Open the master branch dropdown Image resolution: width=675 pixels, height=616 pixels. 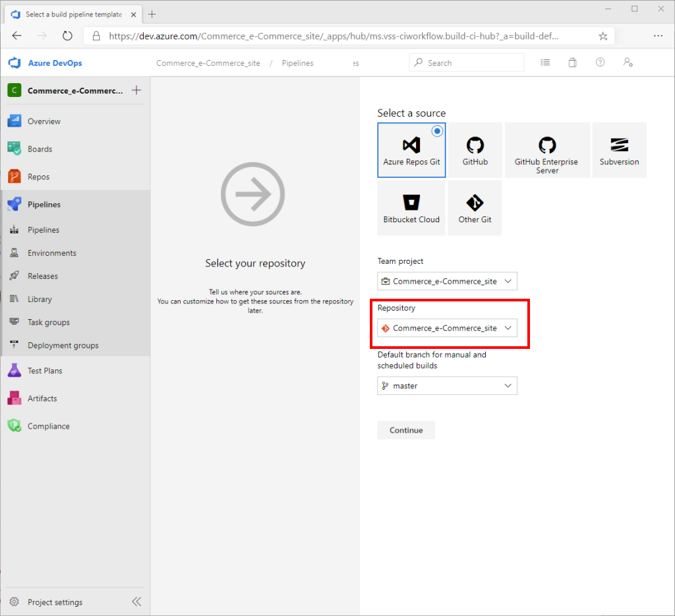click(x=447, y=386)
